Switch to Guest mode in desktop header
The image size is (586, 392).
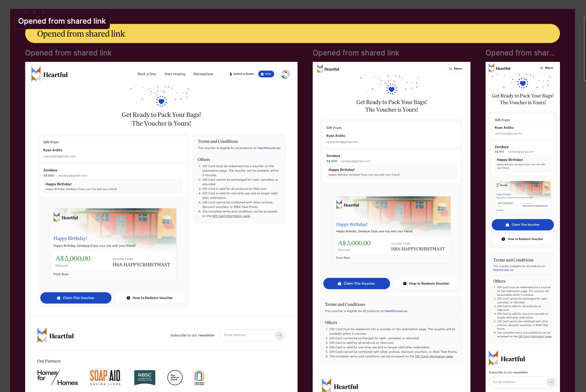[242, 74]
